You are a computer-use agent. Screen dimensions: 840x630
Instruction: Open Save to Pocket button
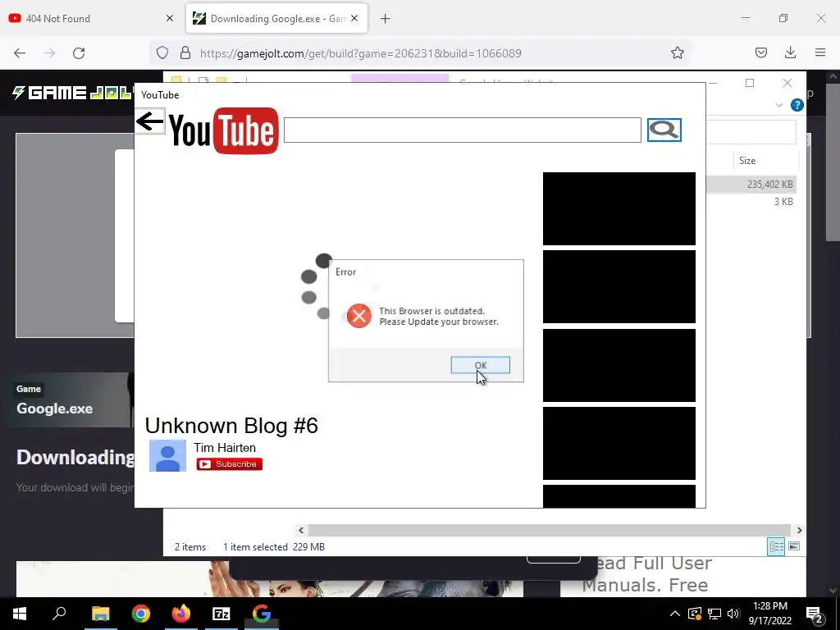(x=760, y=52)
